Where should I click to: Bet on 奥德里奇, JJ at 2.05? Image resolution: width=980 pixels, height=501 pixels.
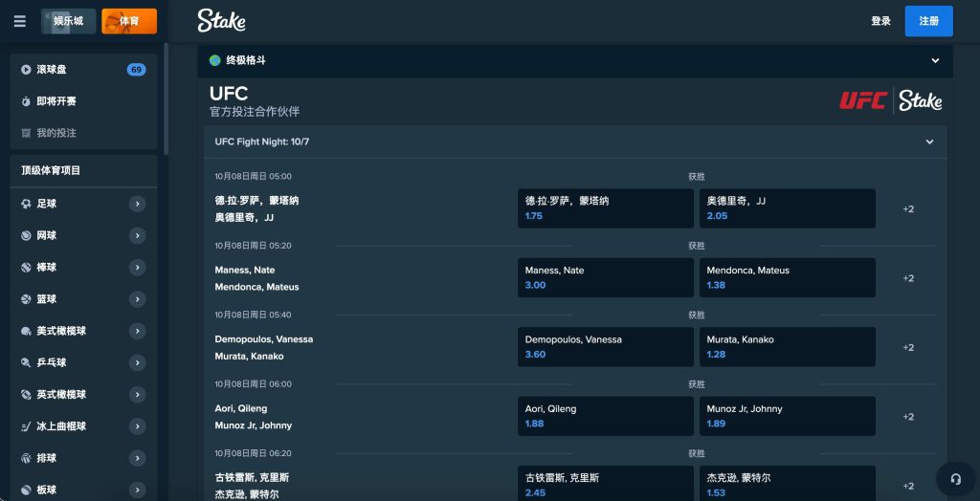point(788,208)
